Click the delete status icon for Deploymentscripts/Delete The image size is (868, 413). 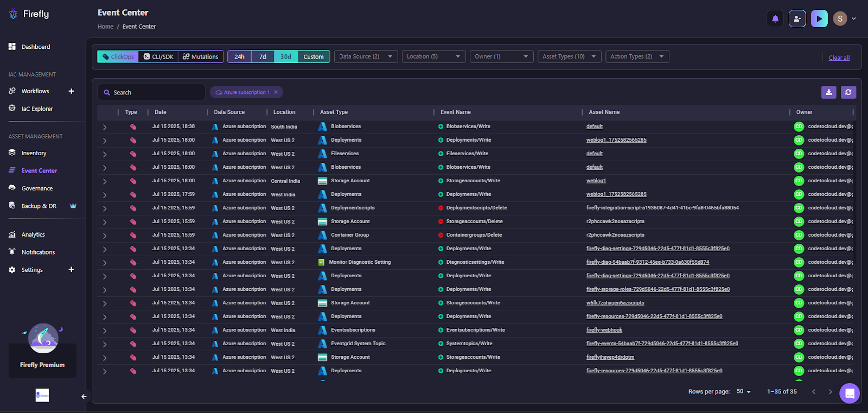pos(441,208)
